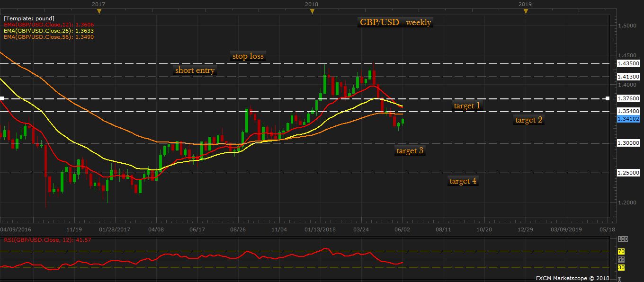The width and height of the screenshot is (644, 282).
Task: Select the EMA 12 legend entry 1.3606
Action: coord(49,25)
